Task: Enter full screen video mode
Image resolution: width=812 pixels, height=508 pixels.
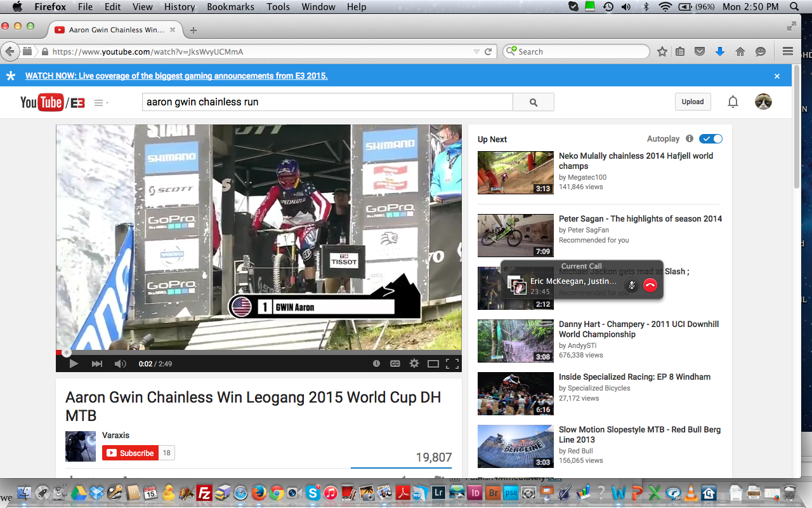Action: pos(452,364)
